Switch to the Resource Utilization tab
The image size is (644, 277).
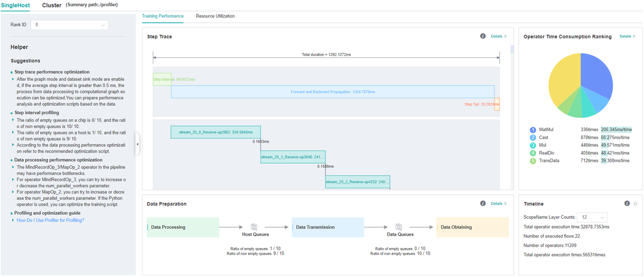[x=215, y=16]
